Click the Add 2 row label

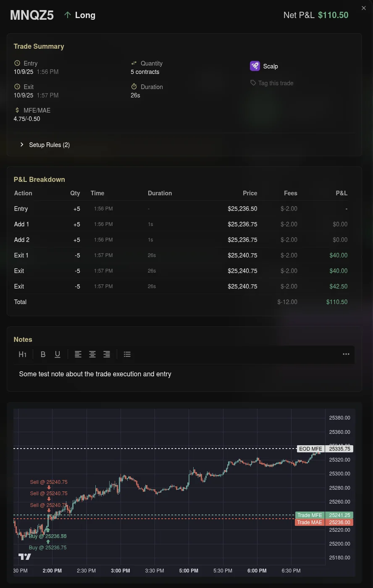click(22, 240)
